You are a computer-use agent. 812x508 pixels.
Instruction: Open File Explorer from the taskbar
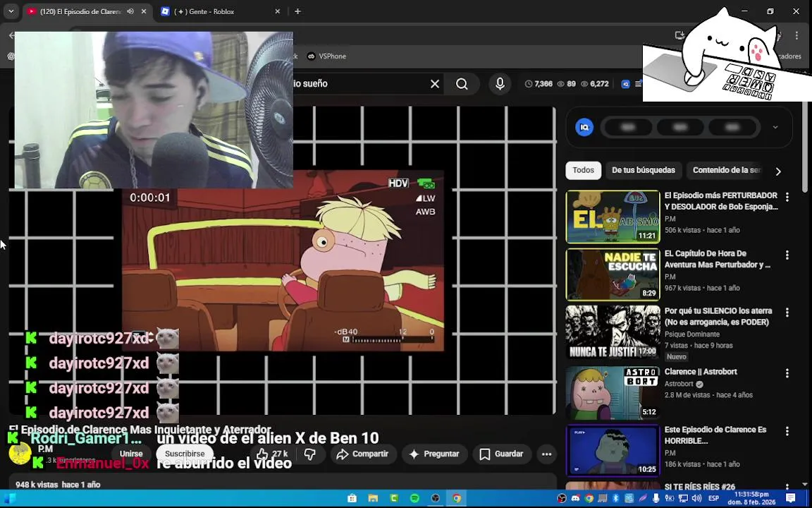373,499
